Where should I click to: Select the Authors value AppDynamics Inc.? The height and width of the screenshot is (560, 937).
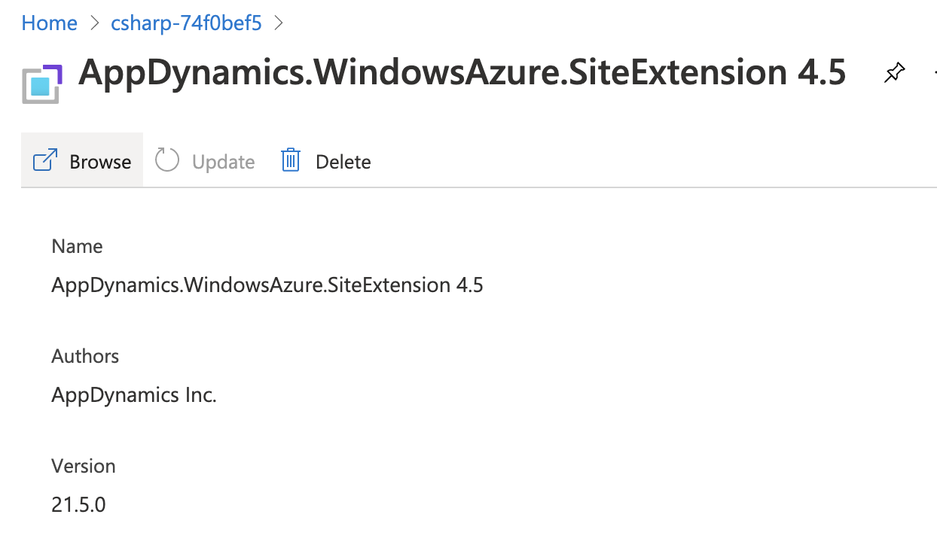point(133,394)
